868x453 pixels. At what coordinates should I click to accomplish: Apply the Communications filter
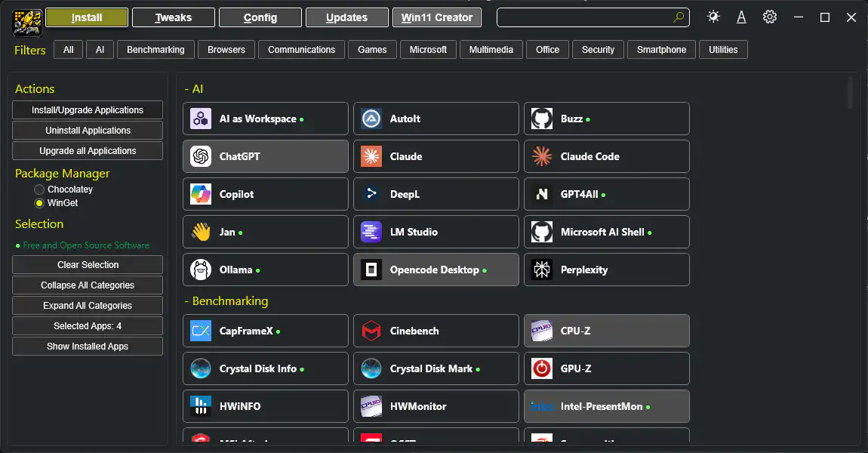coord(301,49)
